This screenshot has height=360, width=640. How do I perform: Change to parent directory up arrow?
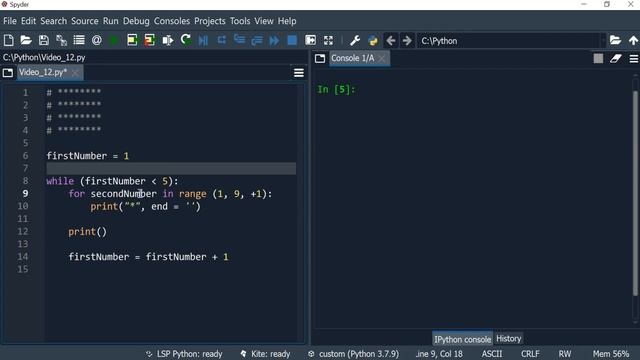pos(633,40)
